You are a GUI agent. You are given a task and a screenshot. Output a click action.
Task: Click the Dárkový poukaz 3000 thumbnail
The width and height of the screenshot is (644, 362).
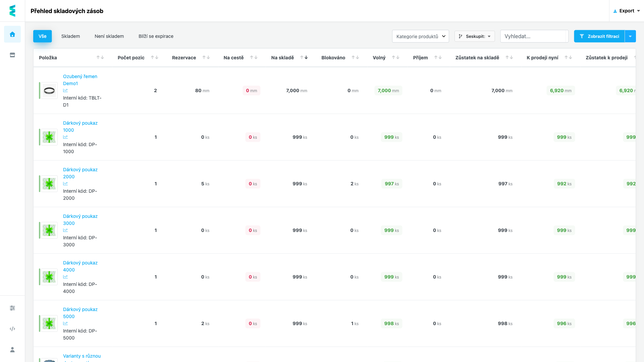(x=49, y=230)
